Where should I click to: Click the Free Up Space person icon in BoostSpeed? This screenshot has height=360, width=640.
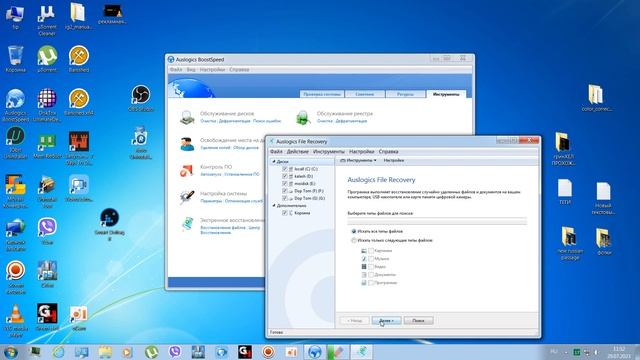coord(187,144)
